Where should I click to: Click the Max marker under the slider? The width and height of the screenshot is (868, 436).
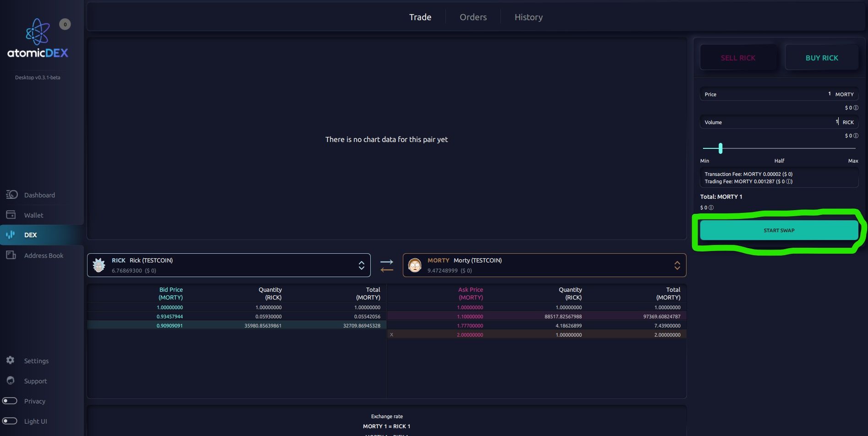click(853, 161)
